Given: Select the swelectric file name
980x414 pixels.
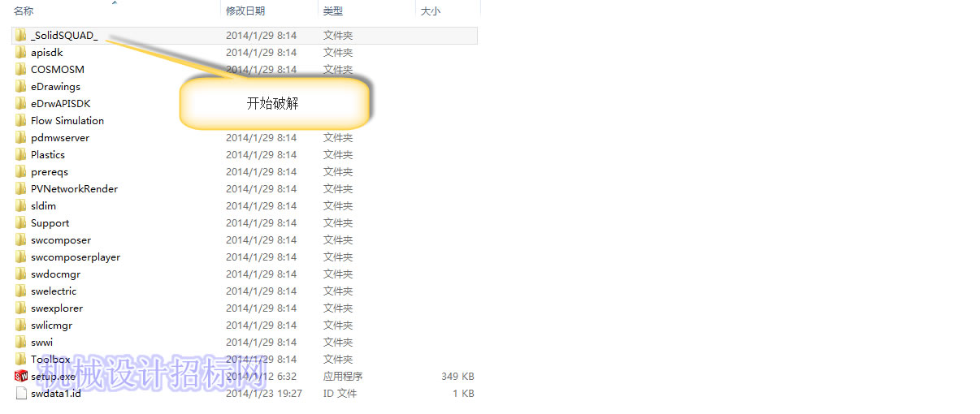Looking at the screenshot, I should click(54, 291).
